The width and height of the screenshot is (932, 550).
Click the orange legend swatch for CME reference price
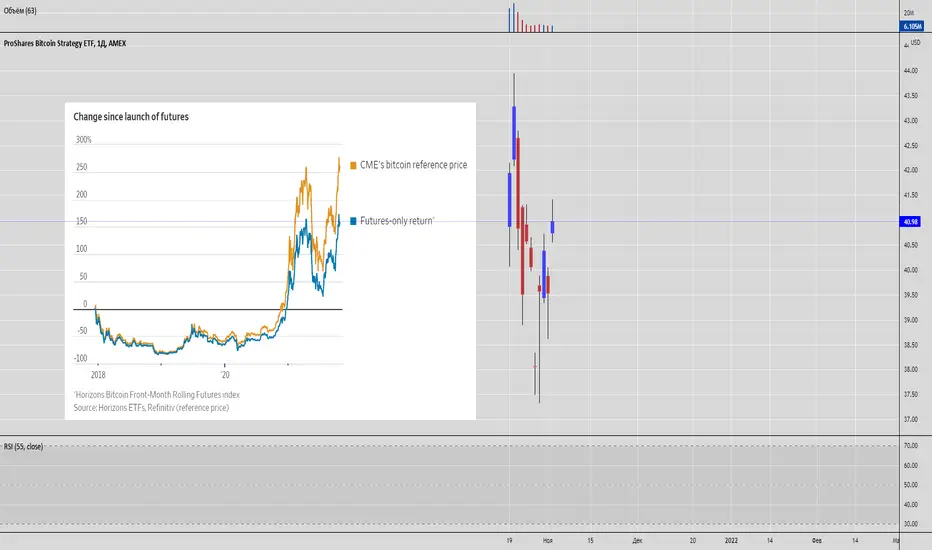pos(353,165)
